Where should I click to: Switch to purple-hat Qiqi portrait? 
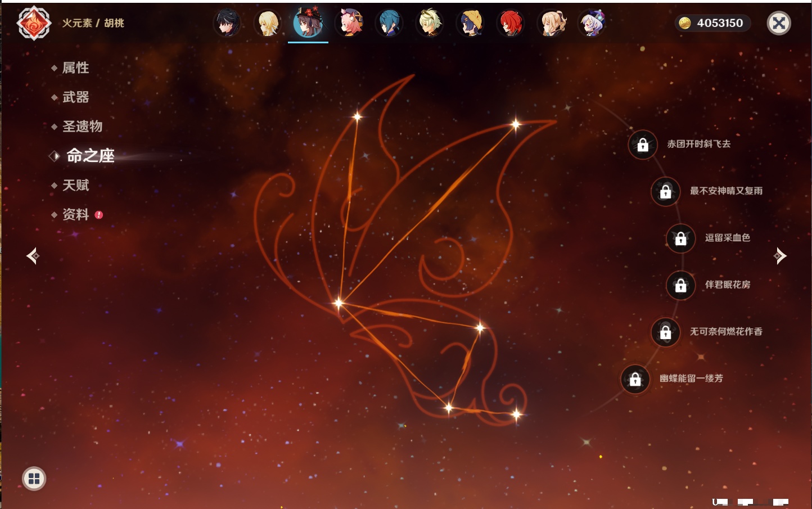tap(592, 24)
